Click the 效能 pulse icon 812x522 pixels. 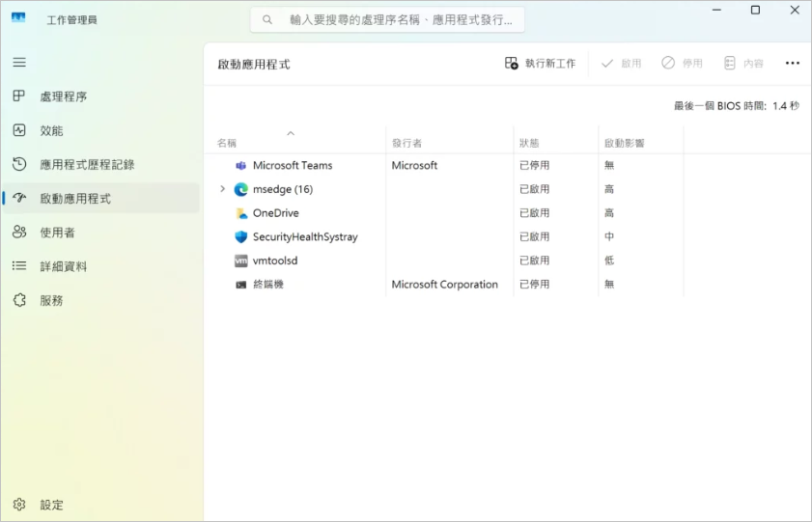[x=19, y=130]
